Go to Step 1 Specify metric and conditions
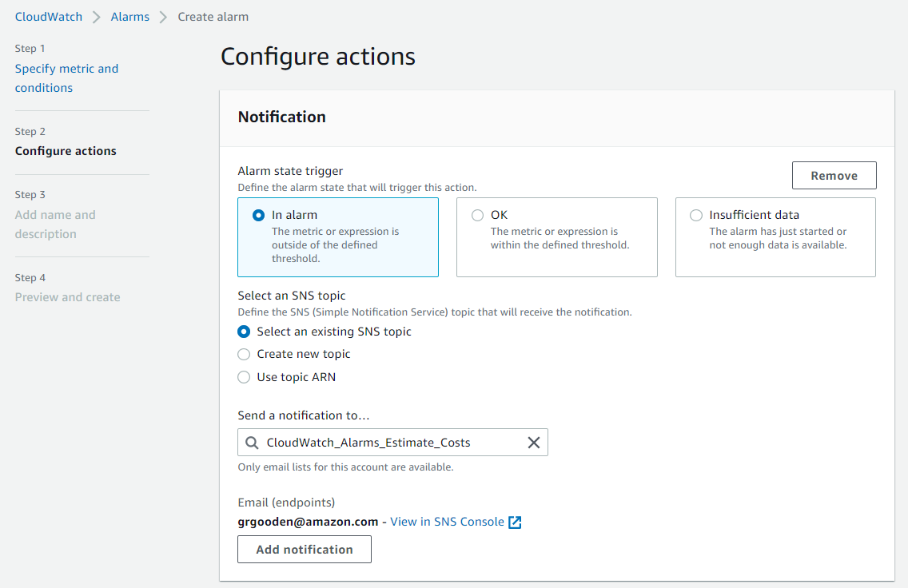The width and height of the screenshot is (908, 588). [66, 77]
